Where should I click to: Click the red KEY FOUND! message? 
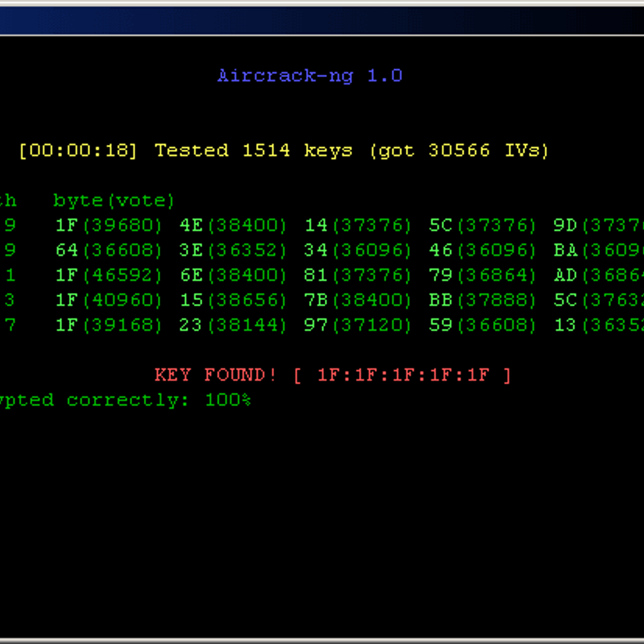click(x=215, y=375)
